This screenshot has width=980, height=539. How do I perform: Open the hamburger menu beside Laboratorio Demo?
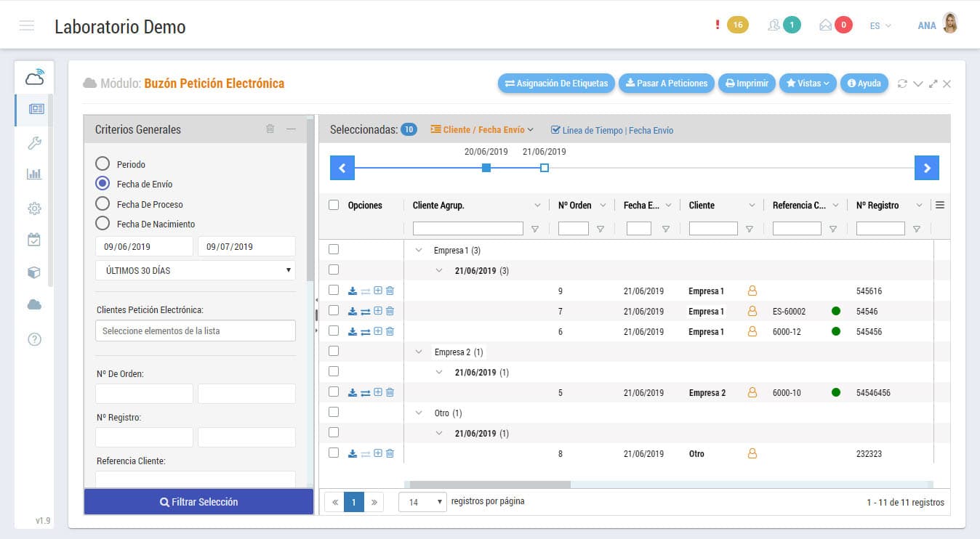tap(27, 26)
